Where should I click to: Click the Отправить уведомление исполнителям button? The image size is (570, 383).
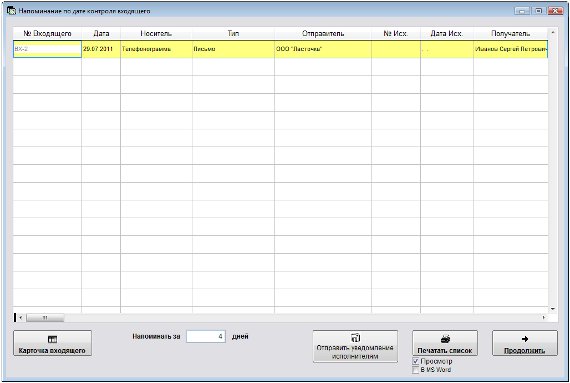coord(355,346)
